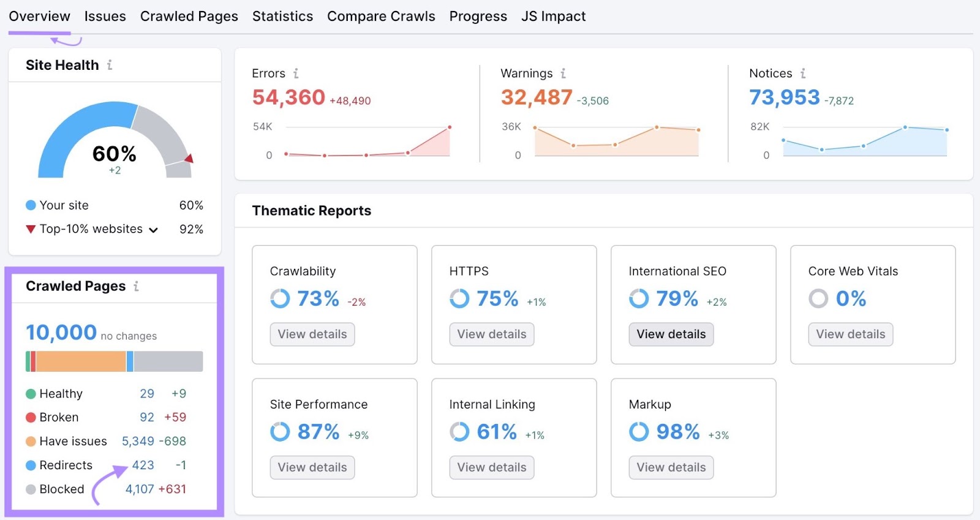This screenshot has height=520, width=980.
Task: Click the Site Health info icon
Action: tap(110, 65)
